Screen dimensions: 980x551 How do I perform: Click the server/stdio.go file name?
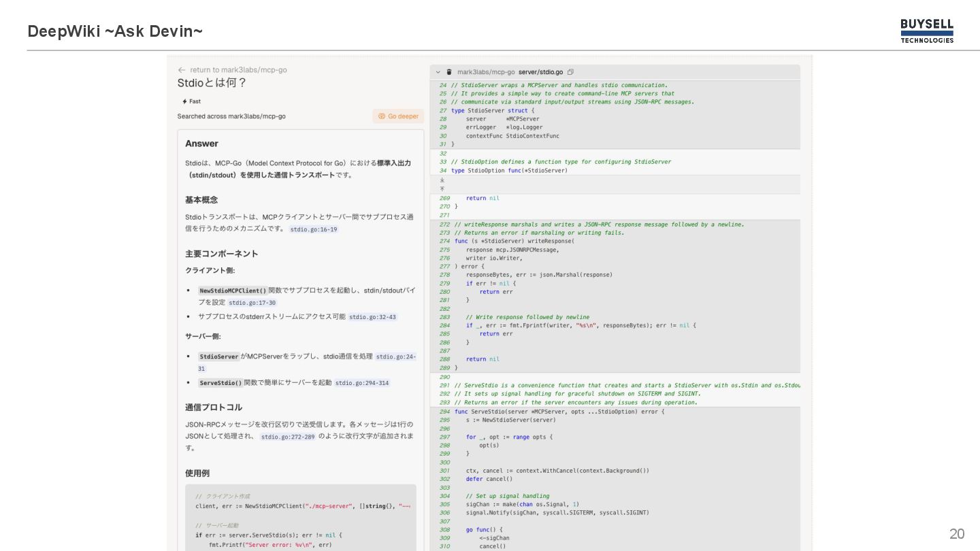tap(540, 72)
